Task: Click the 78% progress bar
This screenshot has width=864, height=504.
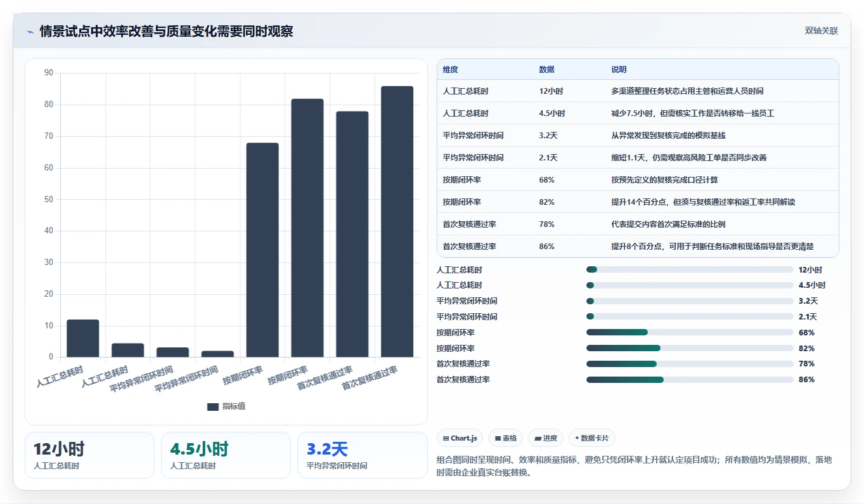Action: 690,364
